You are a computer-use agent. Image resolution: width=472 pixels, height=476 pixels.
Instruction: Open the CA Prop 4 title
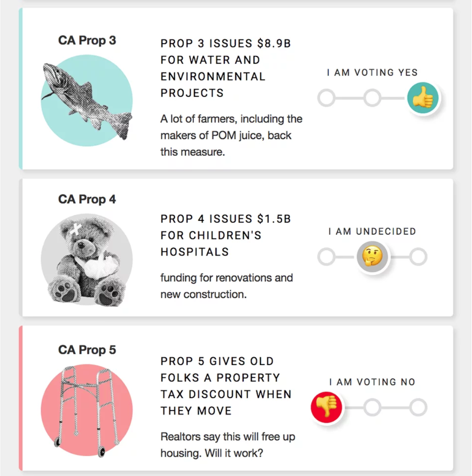pyautogui.click(x=87, y=200)
